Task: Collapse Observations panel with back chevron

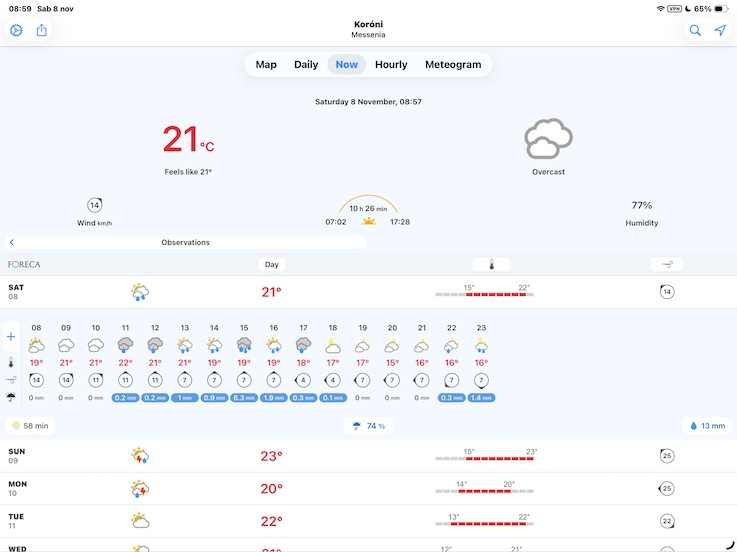Action: tap(12, 242)
